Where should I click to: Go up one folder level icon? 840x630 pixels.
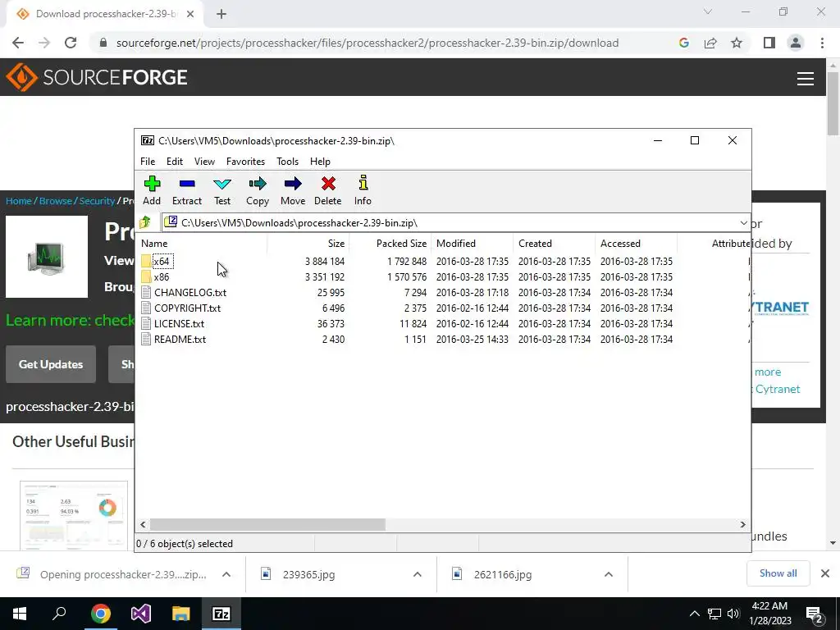[144, 222]
